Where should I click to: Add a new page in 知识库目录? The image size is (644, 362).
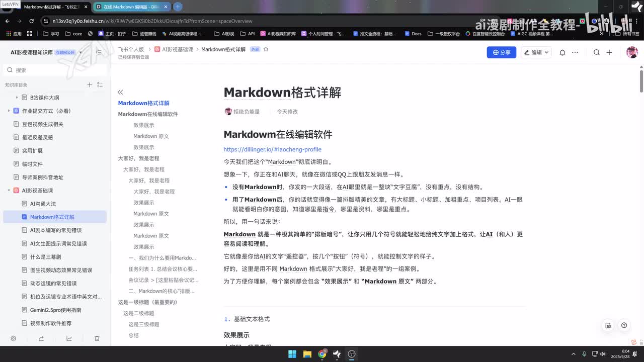point(90,85)
